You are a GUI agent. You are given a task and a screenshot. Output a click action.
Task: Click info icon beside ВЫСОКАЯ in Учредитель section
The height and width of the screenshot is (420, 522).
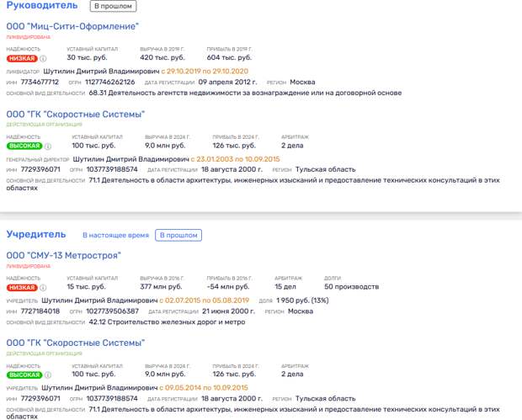(48, 375)
